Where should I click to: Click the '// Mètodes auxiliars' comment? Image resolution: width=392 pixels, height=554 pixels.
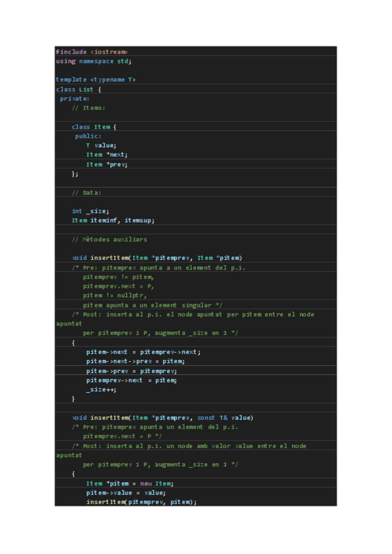(109, 239)
